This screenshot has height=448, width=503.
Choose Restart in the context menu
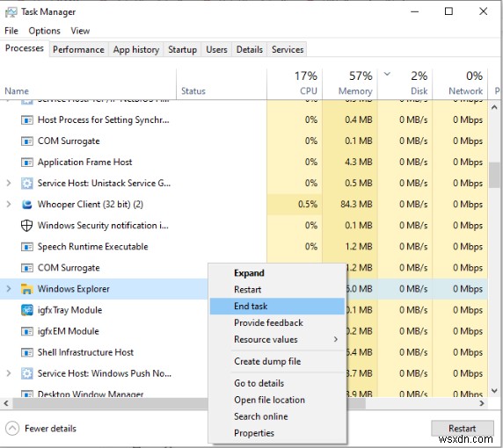(278, 290)
